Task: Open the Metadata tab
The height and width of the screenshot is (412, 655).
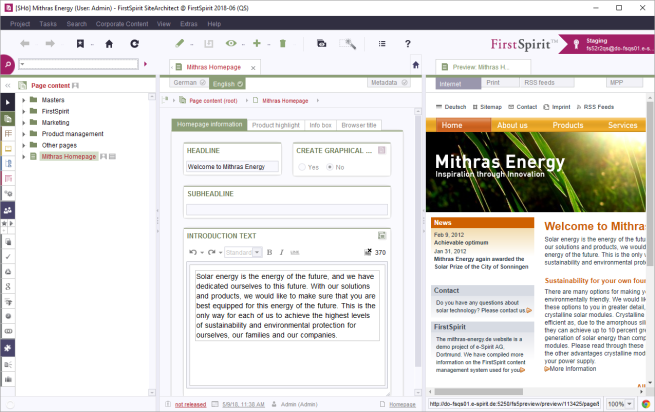Action: (388, 83)
